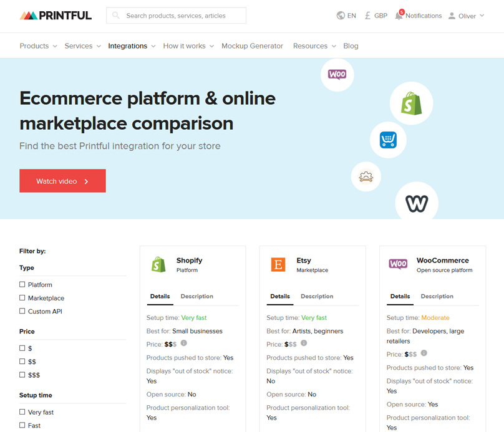This screenshot has width=504, height=432.
Task: Enable the Custom API filter checkbox
Action: 22,311
